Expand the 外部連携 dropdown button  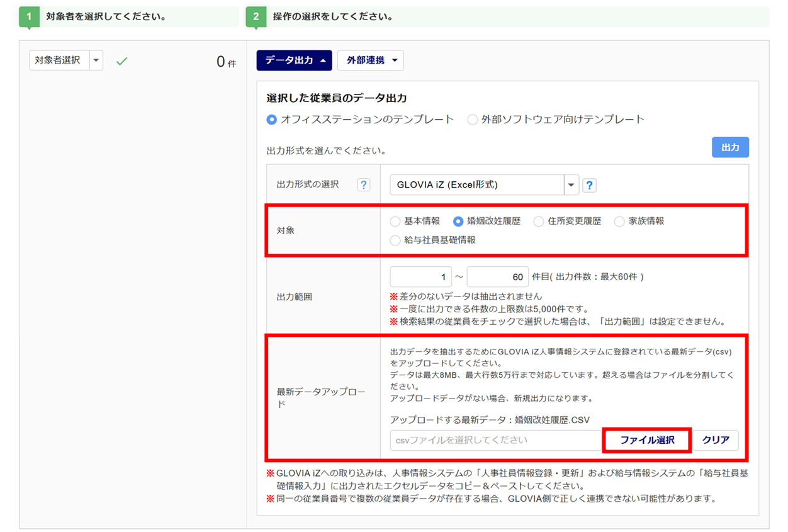[371, 60]
